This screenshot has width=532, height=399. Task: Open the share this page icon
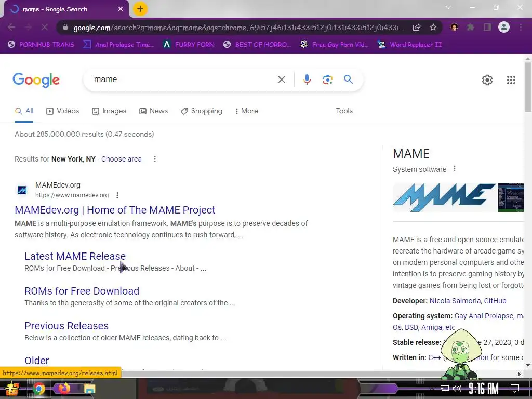(x=417, y=28)
